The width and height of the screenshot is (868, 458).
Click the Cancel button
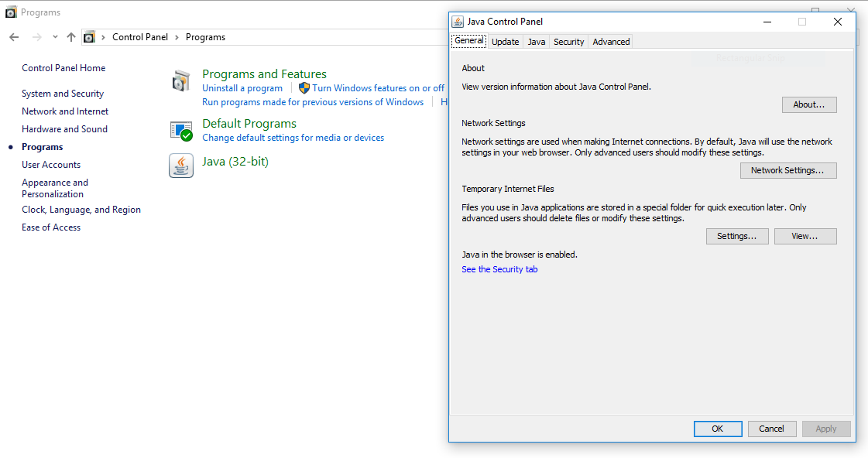pos(772,429)
